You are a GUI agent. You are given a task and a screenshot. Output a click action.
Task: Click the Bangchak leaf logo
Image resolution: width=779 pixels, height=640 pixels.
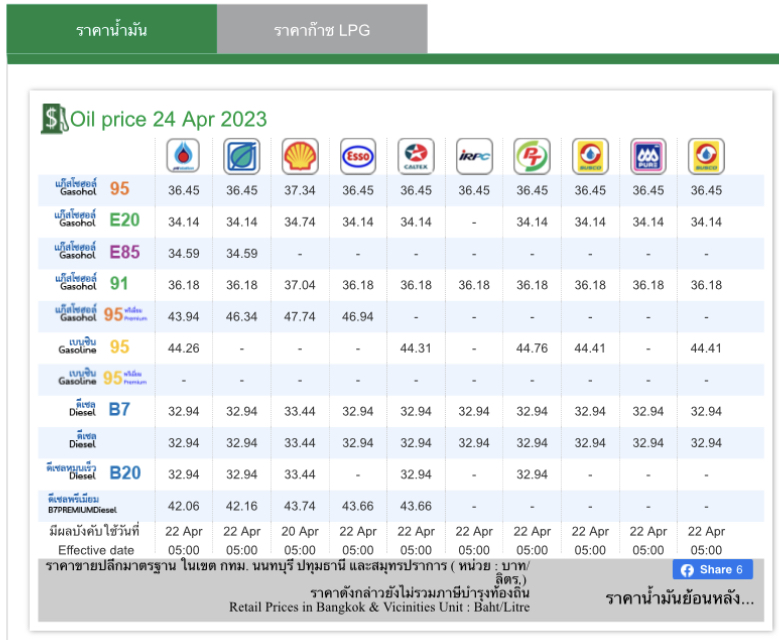tap(241, 156)
